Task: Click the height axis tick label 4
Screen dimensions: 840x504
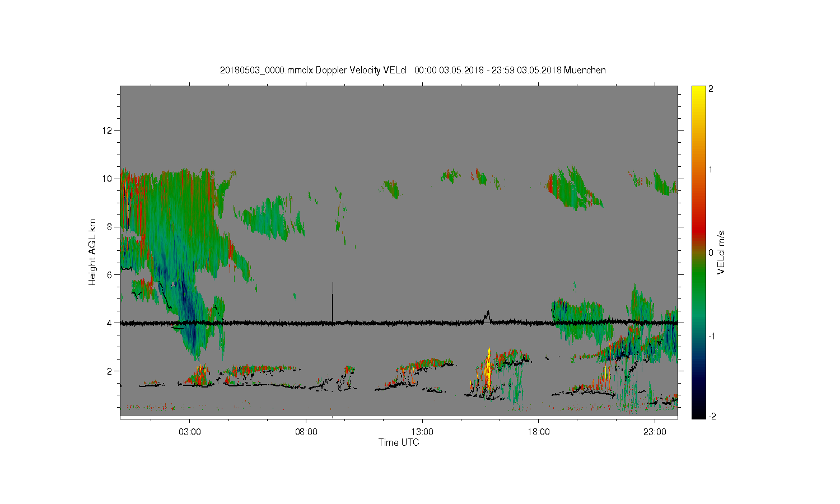Action: coord(110,323)
